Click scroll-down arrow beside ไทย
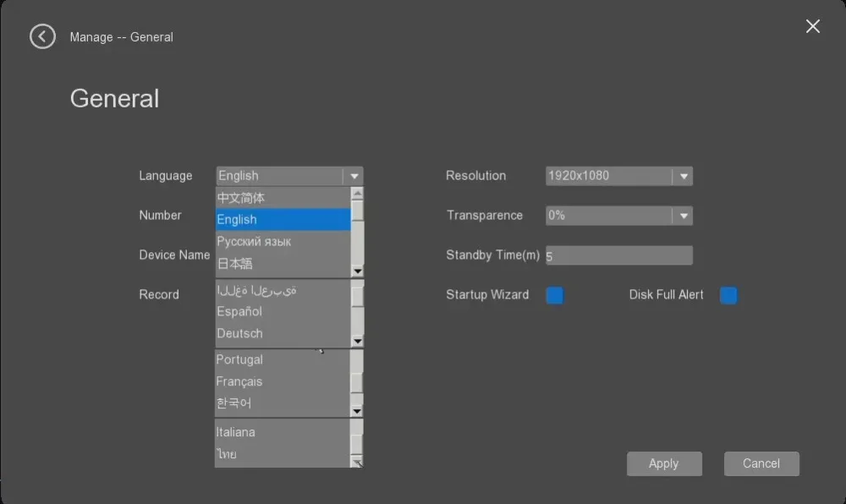This screenshot has width=846, height=504. click(x=357, y=463)
